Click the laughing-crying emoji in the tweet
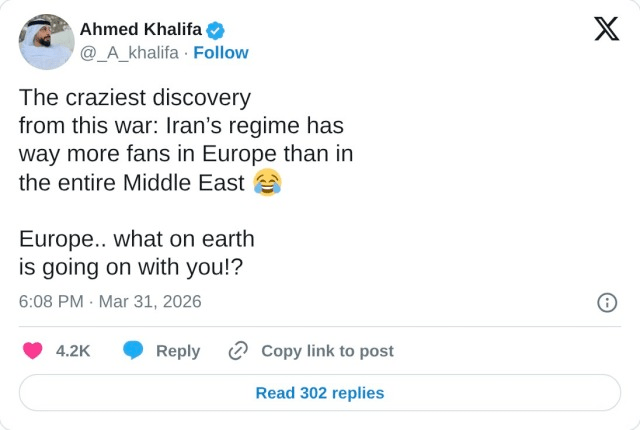The height and width of the screenshot is (430, 640). click(267, 183)
